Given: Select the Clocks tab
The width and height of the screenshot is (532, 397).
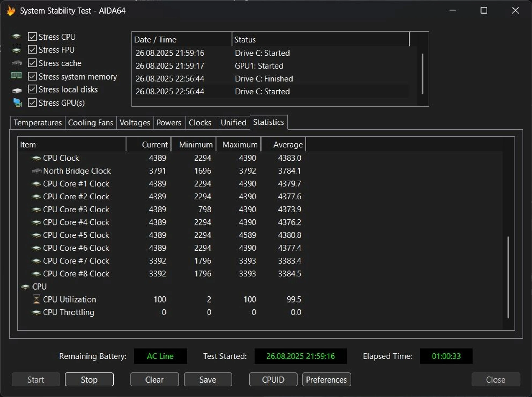Looking at the screenshot, I should (x=201, y=123).
